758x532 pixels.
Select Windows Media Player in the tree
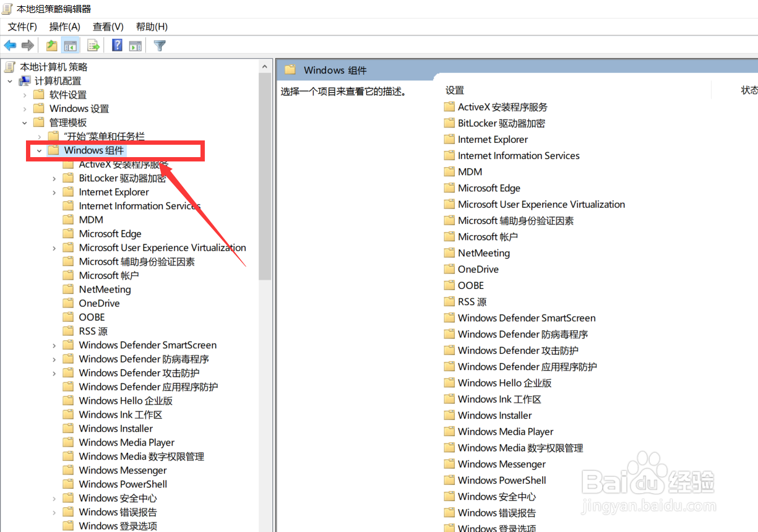pyautogui.click(x=127, y=443)
